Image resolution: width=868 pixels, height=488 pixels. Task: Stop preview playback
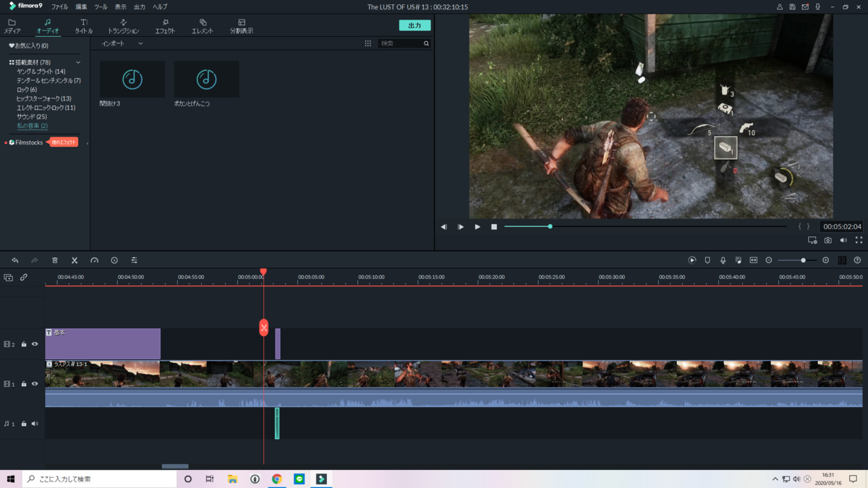(x=494, y=227)
